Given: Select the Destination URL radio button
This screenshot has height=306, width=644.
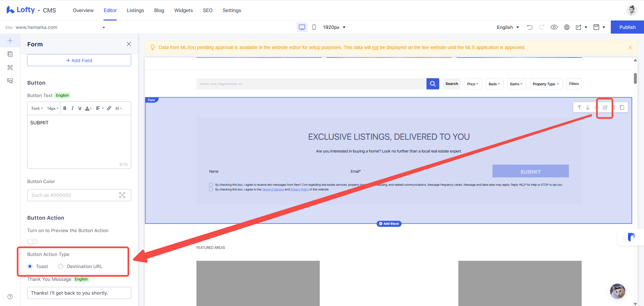Looking at the screenshot, I should 61,266.
